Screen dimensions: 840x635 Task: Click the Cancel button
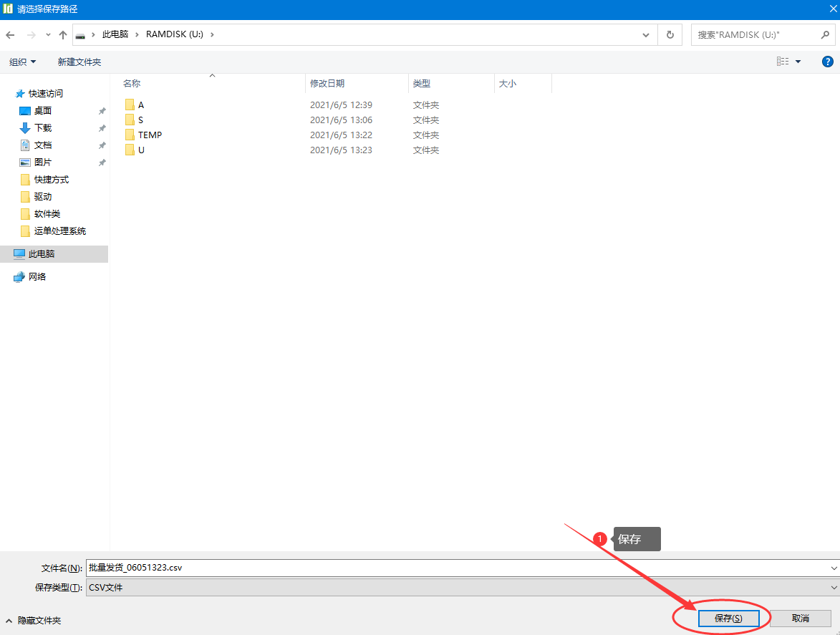coord(800,619)
